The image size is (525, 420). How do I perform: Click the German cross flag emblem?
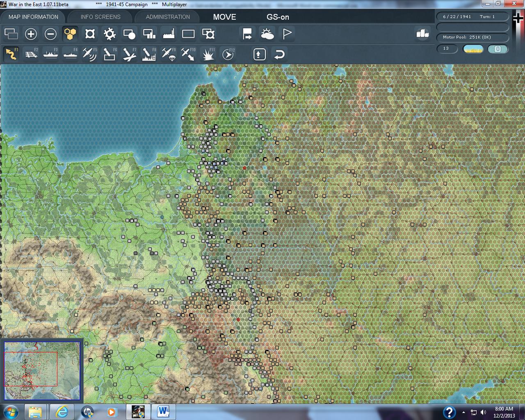click(x=518, y=17)
